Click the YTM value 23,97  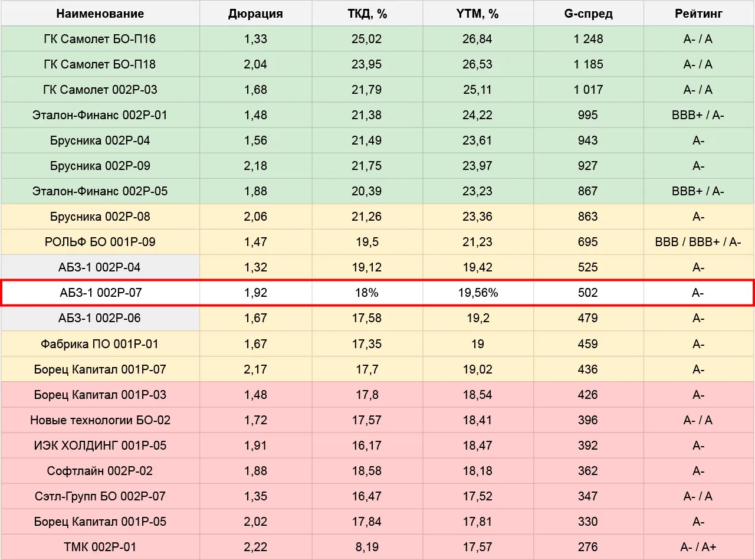click(478, 166)
